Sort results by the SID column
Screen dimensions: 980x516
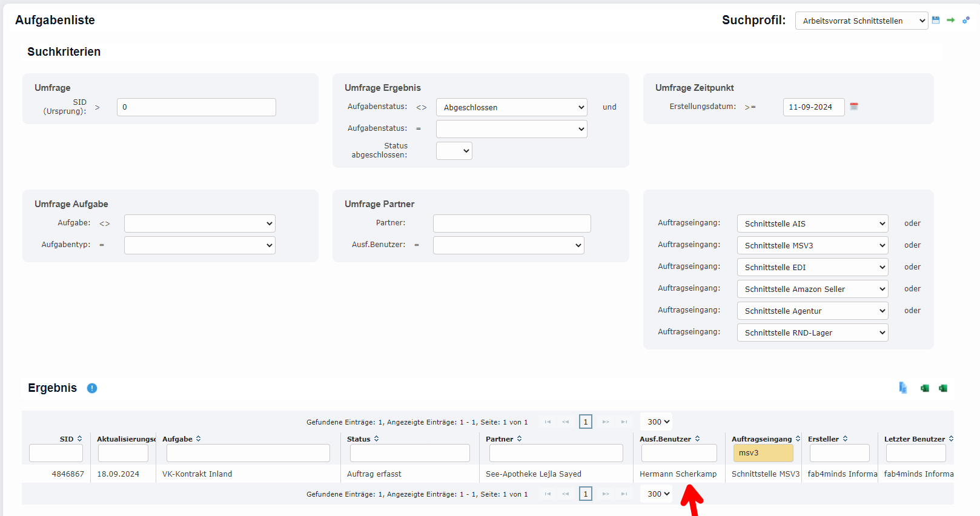(x=79, y=439)
